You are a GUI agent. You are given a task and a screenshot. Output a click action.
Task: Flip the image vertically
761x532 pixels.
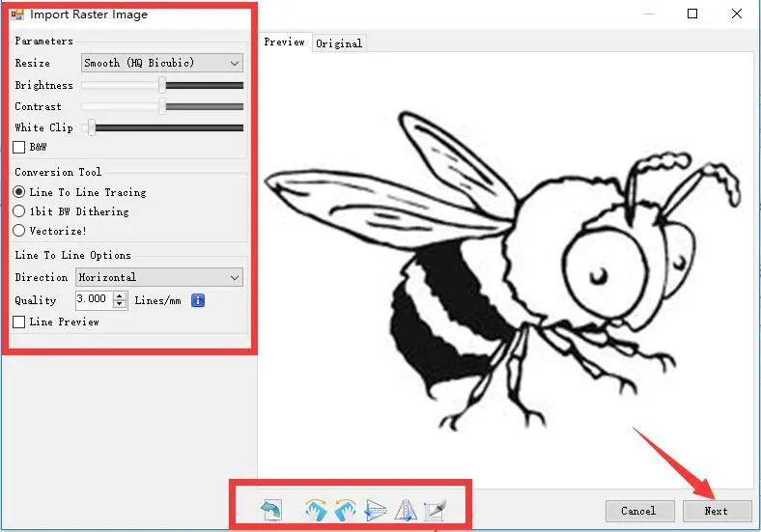tap(375, 510)
